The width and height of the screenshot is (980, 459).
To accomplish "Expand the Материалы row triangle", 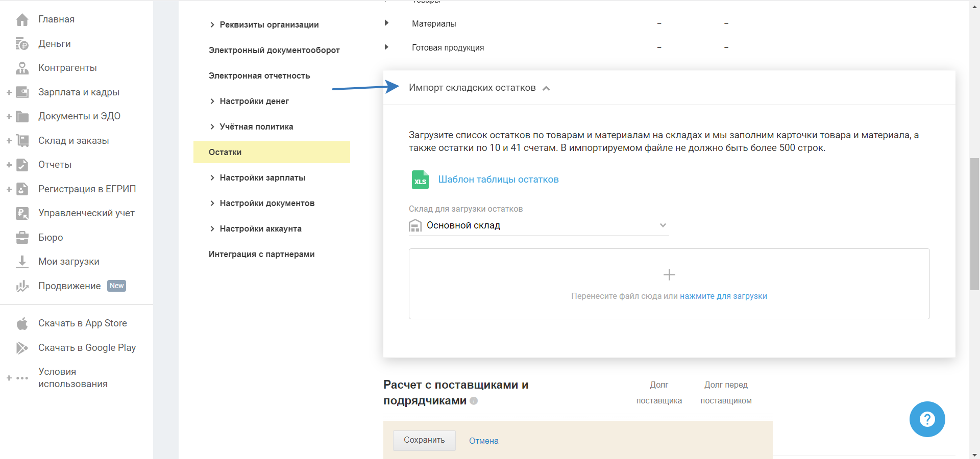I will (386, 23).
